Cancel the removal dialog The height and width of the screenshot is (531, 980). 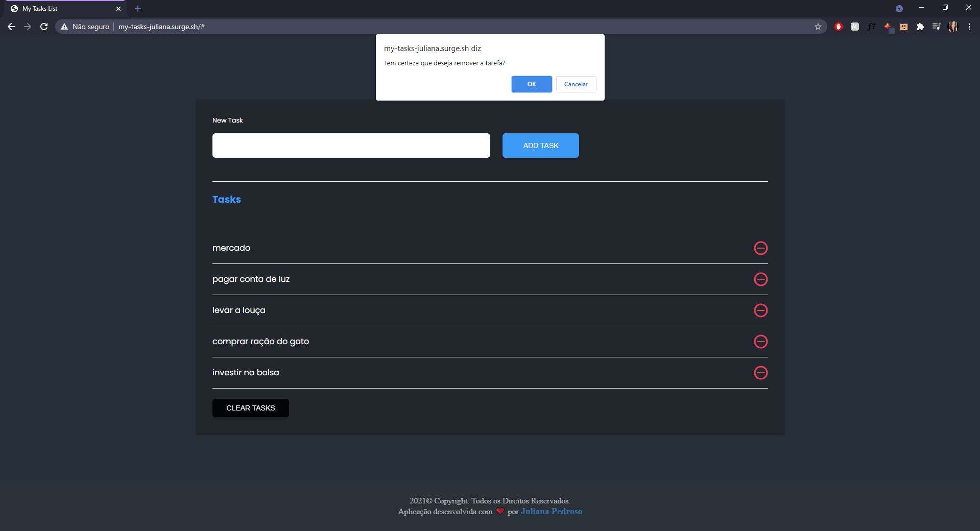click(576, 84)
